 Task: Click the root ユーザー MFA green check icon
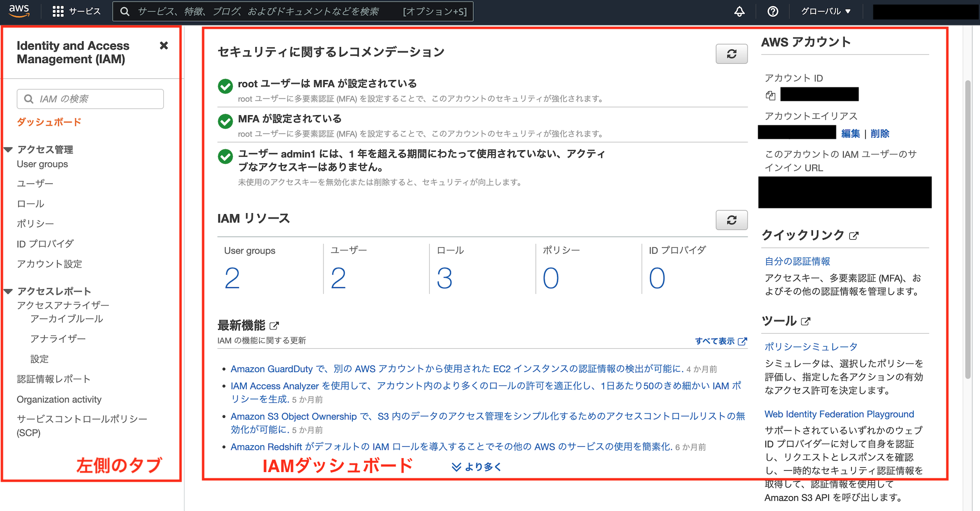tap(225, 86)
